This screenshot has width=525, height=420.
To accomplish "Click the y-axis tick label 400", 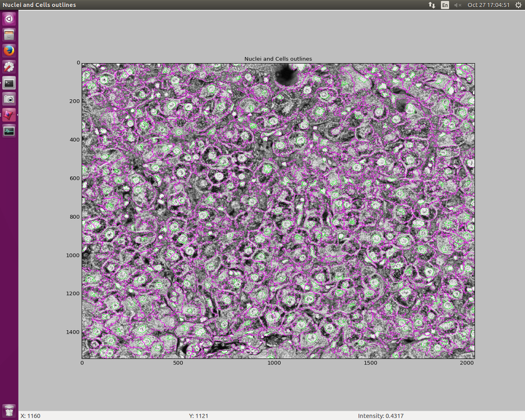I will (x=75, y=139).
